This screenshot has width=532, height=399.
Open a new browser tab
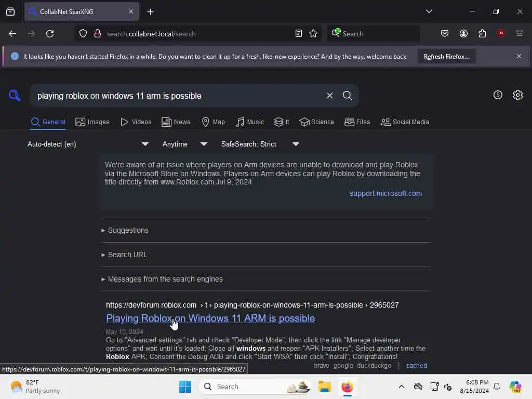[x=150, y=12]
